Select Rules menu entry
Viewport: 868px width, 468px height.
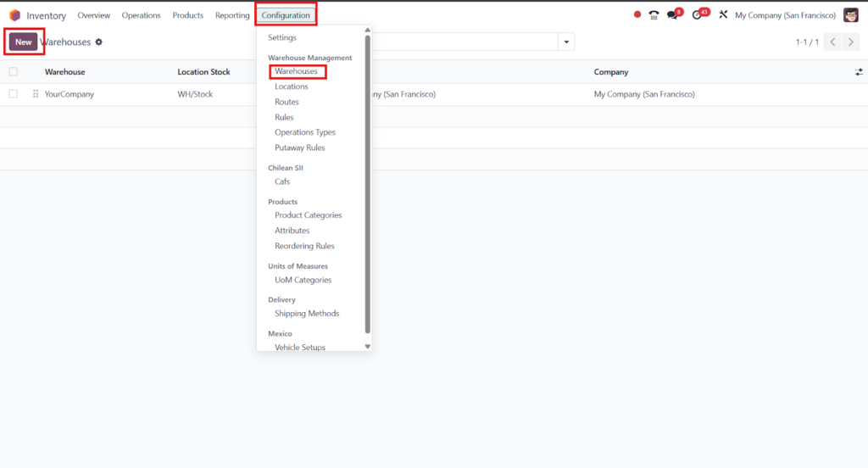(x=284, y=117)
